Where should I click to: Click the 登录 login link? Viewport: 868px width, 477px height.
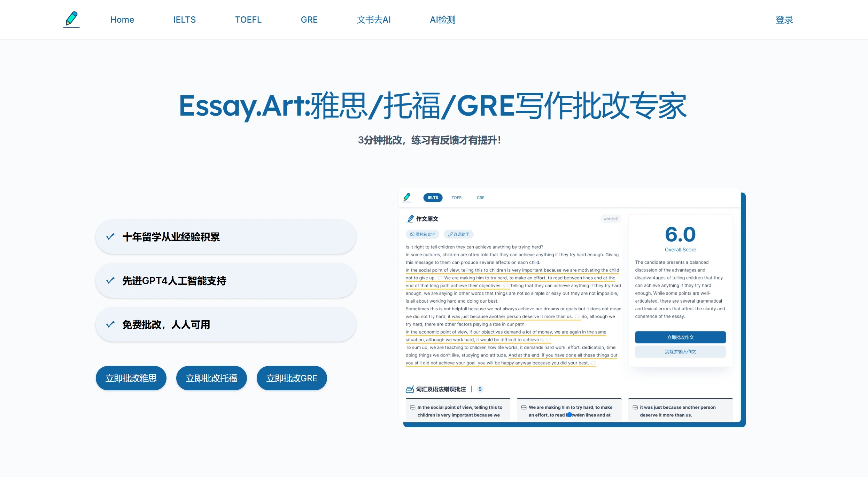[x=784, y=19]
